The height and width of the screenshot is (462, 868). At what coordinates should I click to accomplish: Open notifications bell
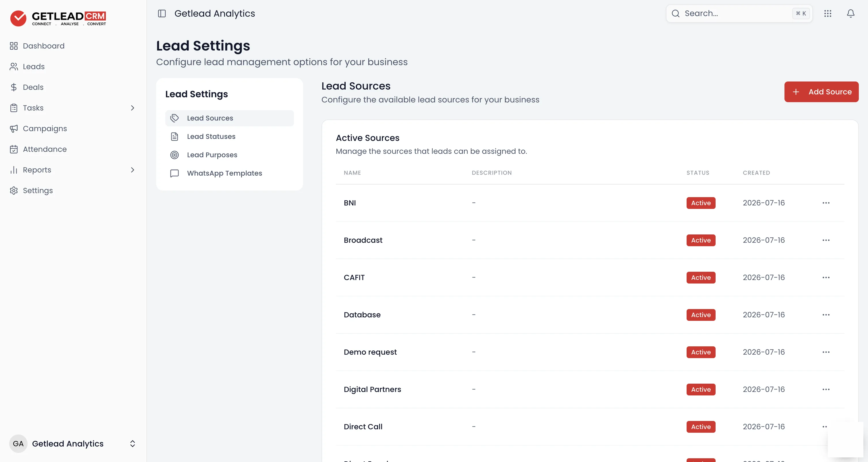851,13
